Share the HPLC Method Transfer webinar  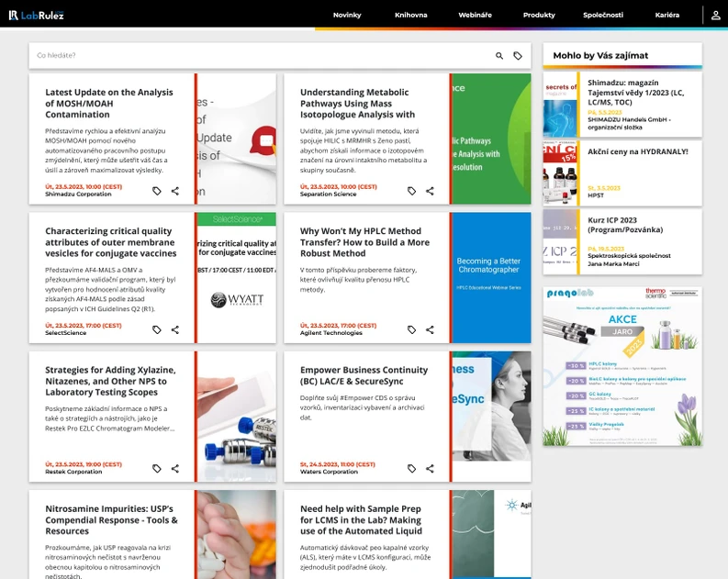pos(430,329)
